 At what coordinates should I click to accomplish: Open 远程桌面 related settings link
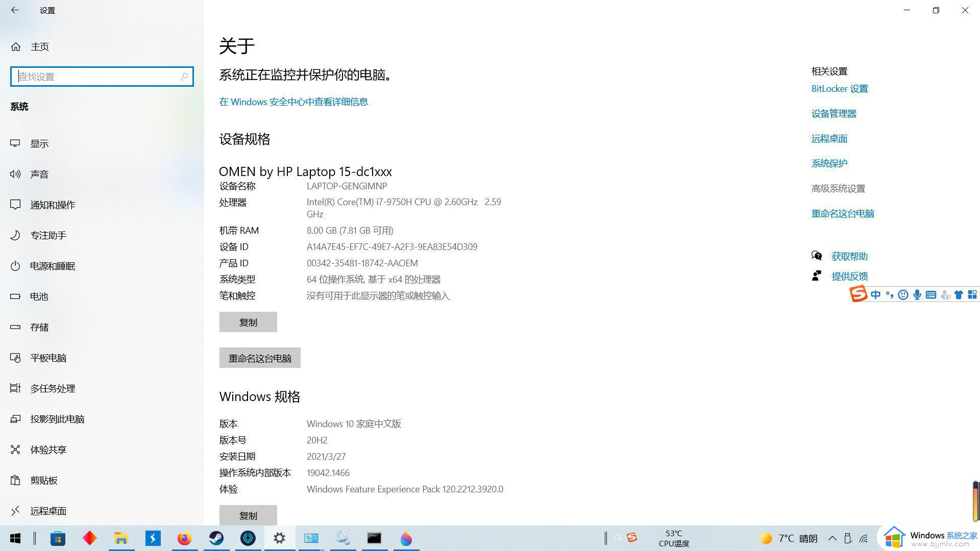(x=829, y=139)
